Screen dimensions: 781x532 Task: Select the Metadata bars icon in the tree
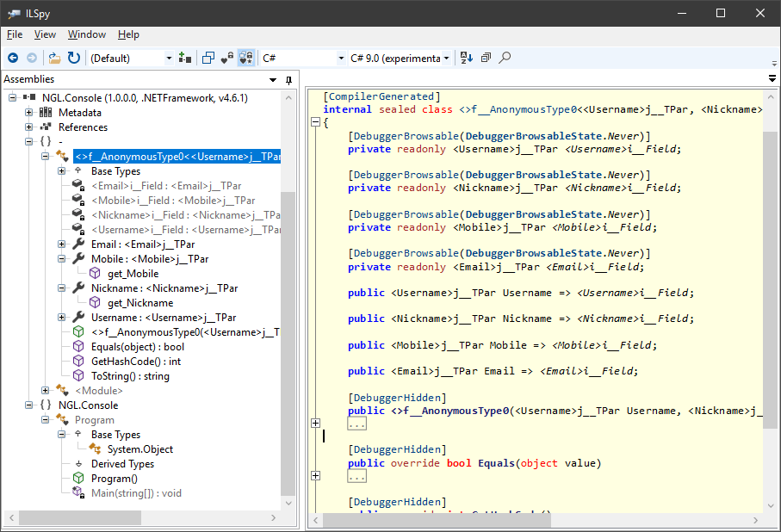46,113
